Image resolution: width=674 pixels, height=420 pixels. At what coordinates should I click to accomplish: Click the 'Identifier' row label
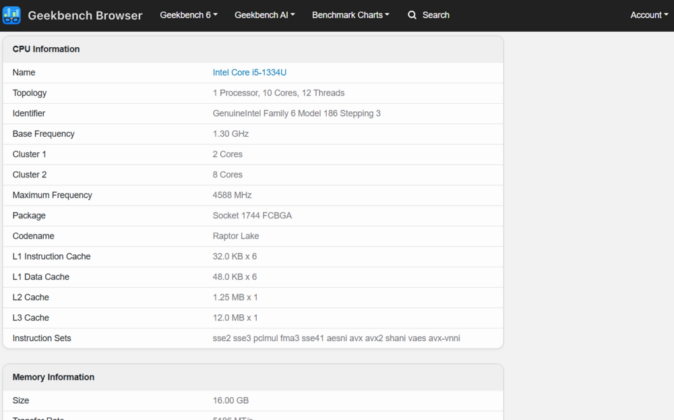pos(29,113)
